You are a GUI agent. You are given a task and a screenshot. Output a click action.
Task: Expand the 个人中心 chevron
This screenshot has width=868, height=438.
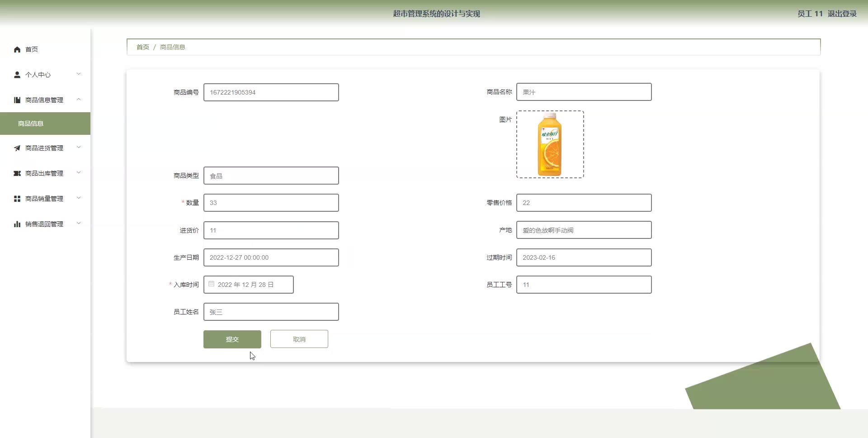click(x=79, y=74)
